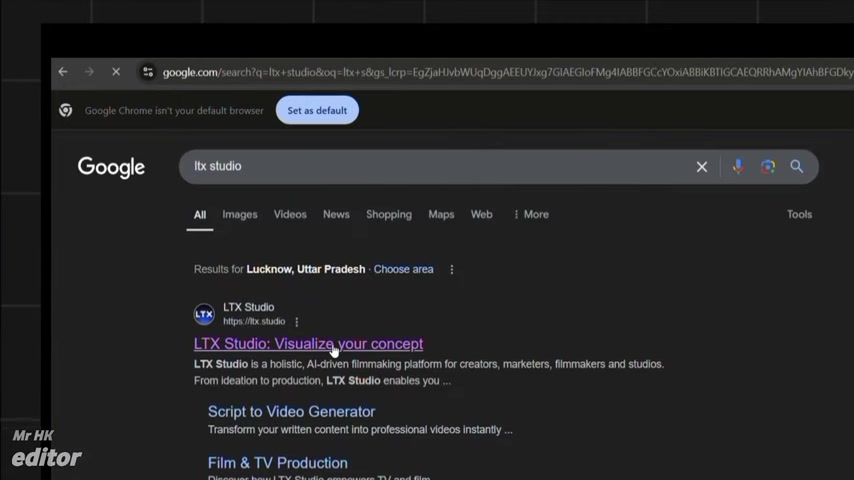Open Google Lens image search icon
This screenshot has width=854, height=480.
(x=768, y=167)
